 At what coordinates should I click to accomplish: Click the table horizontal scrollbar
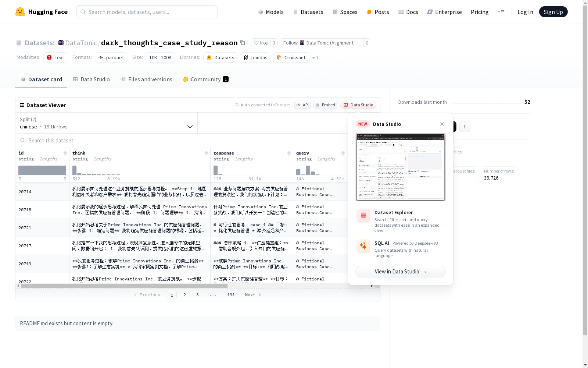coord(124,286)
